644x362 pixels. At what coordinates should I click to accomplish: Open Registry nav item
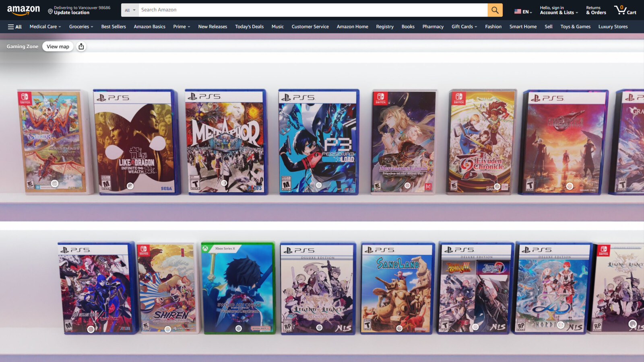pos(385,27)
